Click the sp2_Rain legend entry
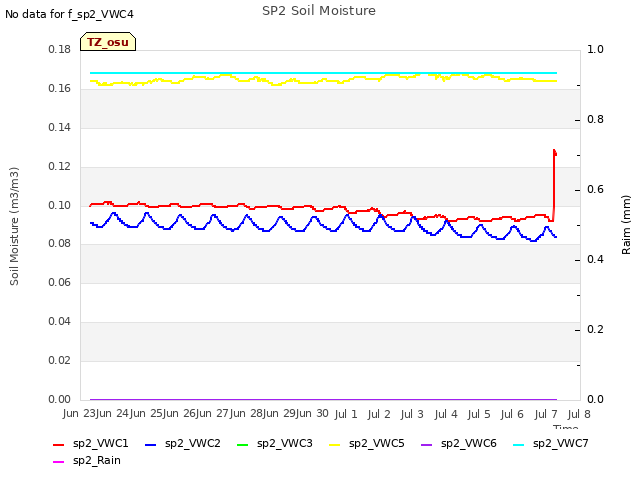This screenshot has width=640, height=480. 87,460
